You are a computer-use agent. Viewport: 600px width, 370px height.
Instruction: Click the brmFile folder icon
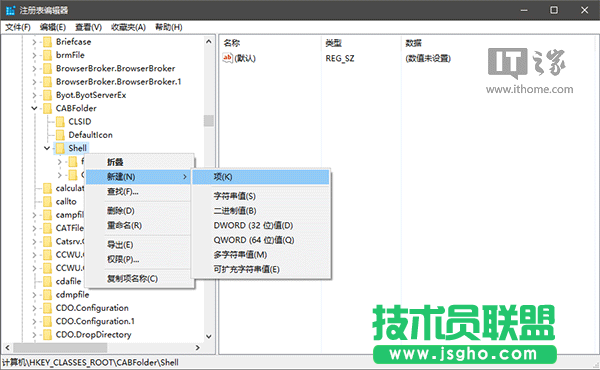tap(47, 55)
